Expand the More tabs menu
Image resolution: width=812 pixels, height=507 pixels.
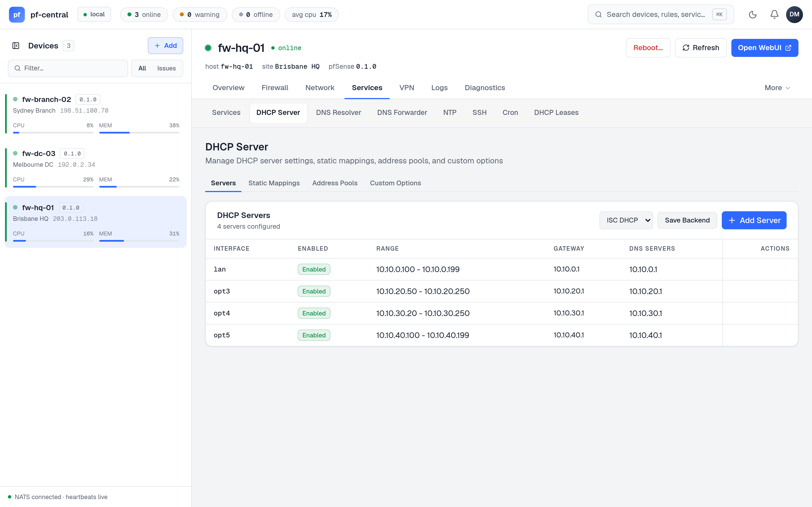coord(777,88)
